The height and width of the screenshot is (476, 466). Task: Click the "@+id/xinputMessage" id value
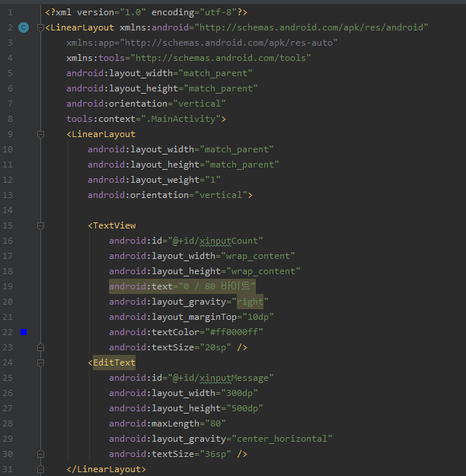[x=221, y=378]
